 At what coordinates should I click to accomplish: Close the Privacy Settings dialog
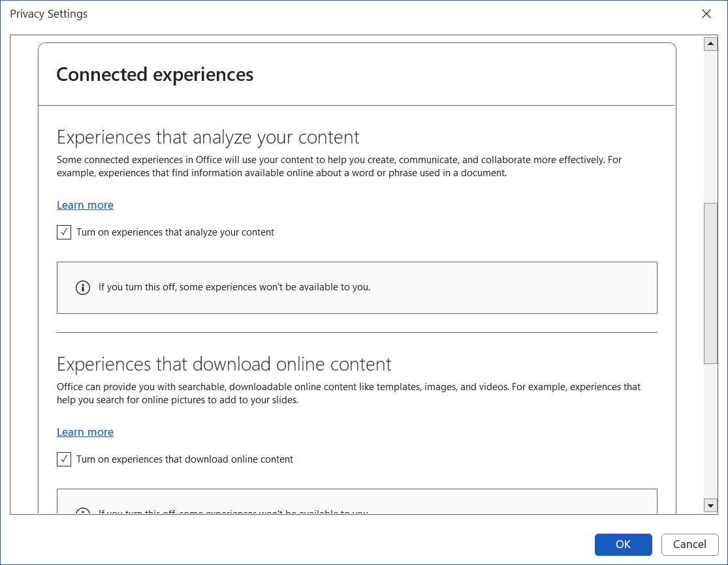[x=706, y=13]
